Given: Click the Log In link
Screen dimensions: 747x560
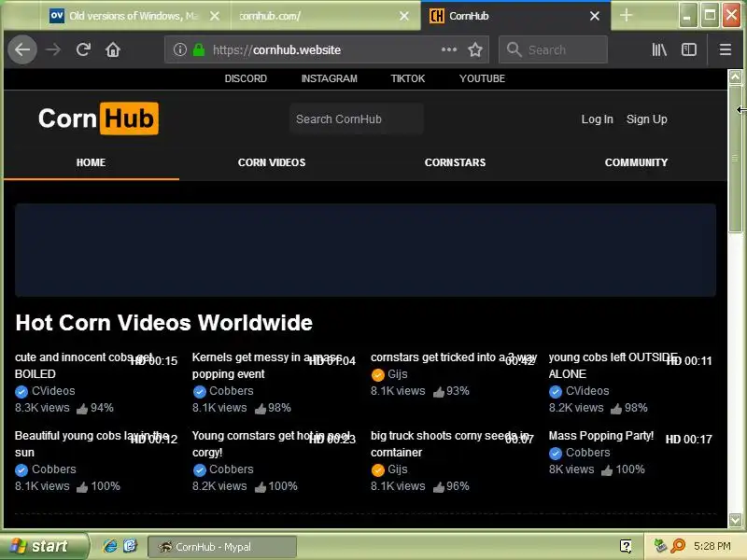Looking at the screenshot, I should 597,119.
